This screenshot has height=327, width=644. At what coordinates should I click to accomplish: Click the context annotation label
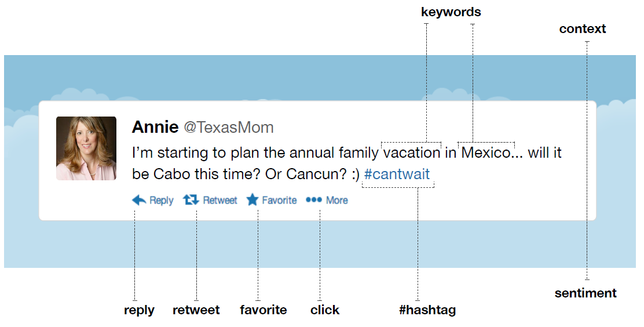(x=583, y=29)
